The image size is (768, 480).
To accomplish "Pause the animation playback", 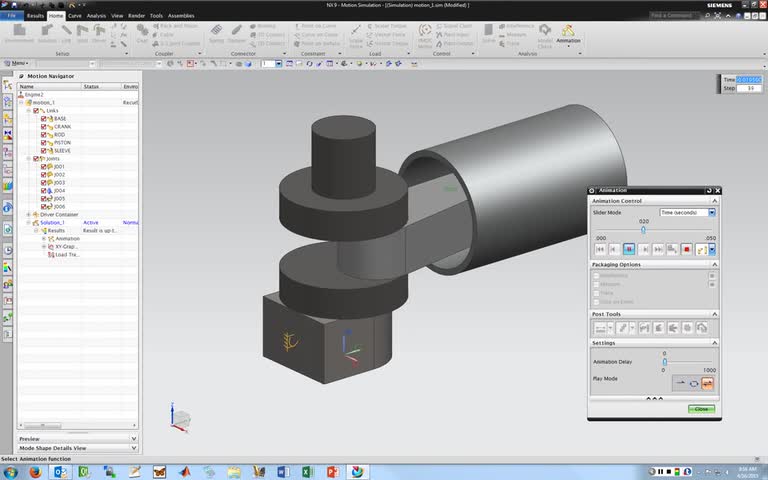I will pyautogui.click(x=629, y=249).
